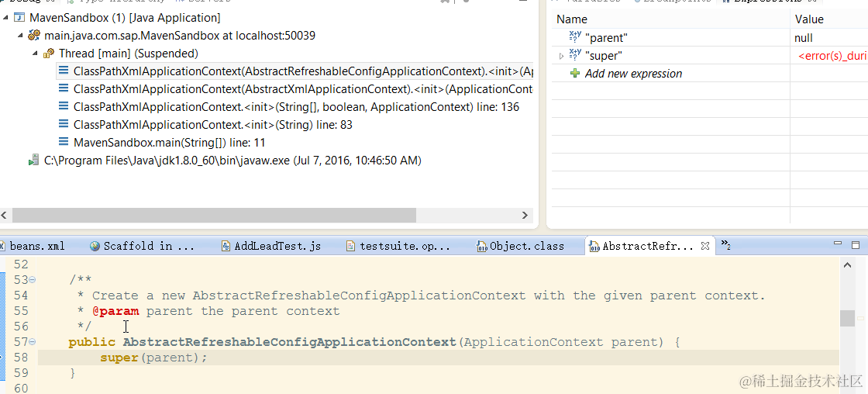
Task: Click the red <error(s)_duri value cell
Action: click(x=832, y=55)
